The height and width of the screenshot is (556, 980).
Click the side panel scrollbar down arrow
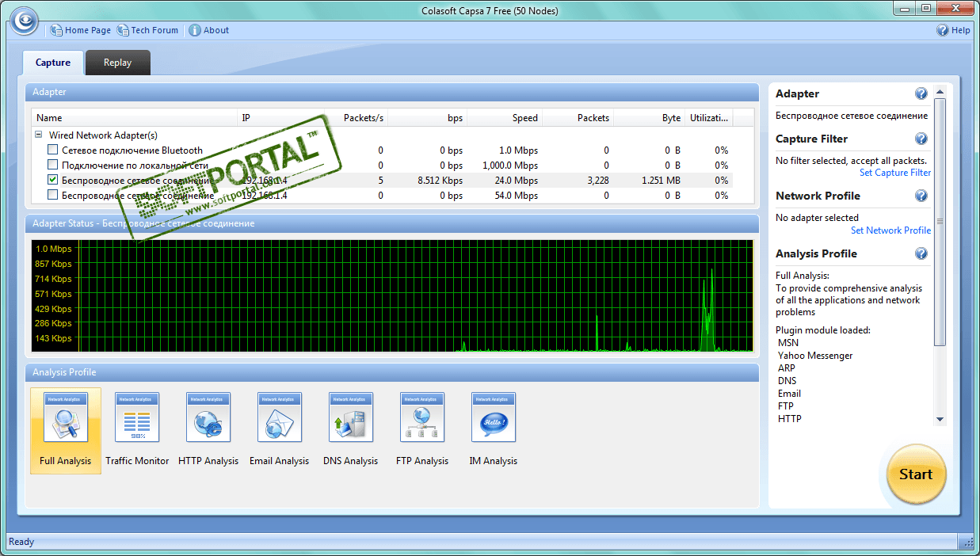(940, 420)
